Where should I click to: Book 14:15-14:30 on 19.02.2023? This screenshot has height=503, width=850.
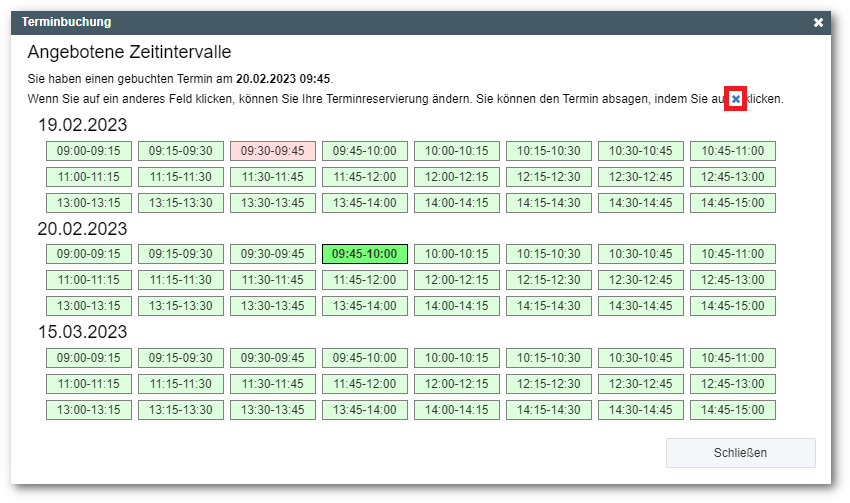(549, 203)
